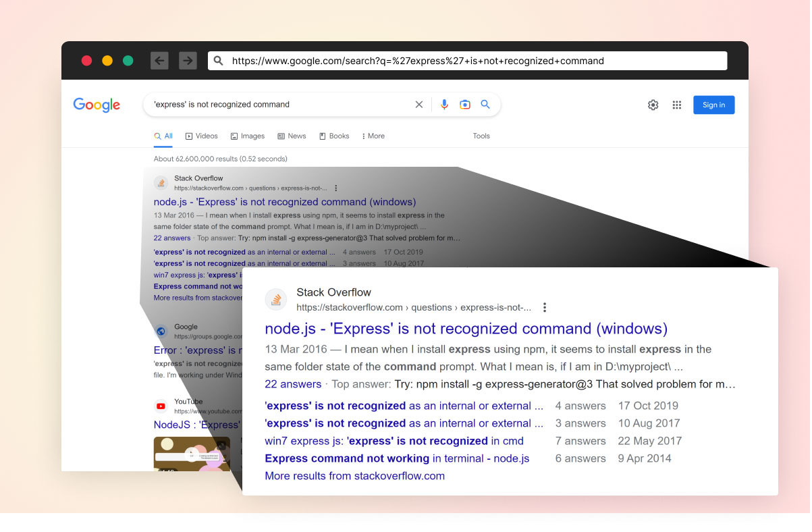Open enlarged 'win7 express js' sub-link

pos(394,441)
